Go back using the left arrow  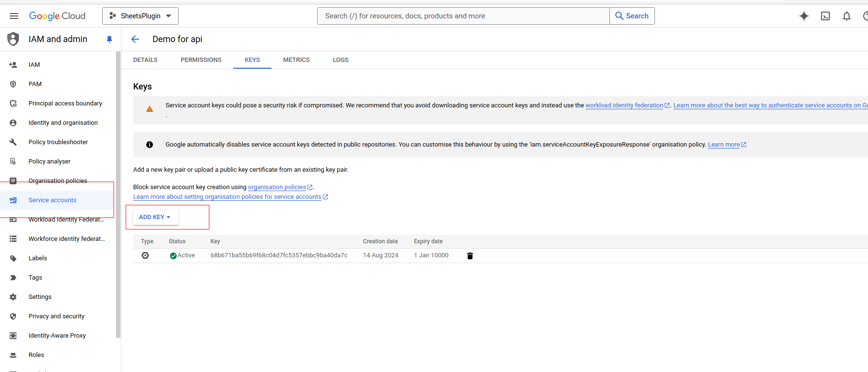point(135,39)
